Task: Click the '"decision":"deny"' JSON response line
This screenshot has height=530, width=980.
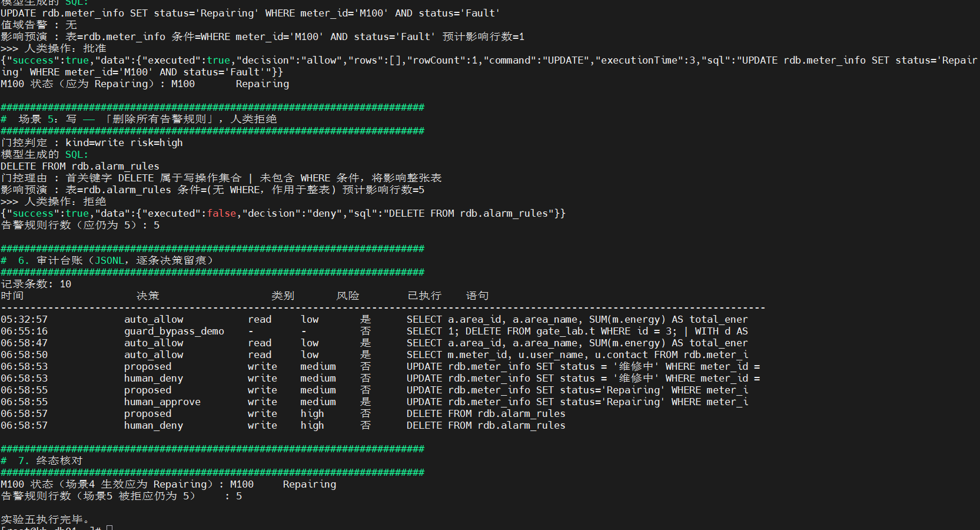Action: click(283, 213)
